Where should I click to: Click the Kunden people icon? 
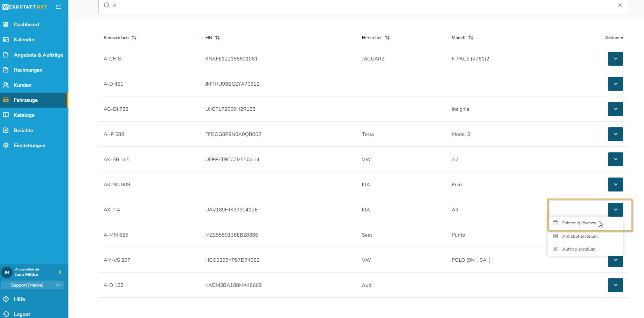(x=6, y=85)
